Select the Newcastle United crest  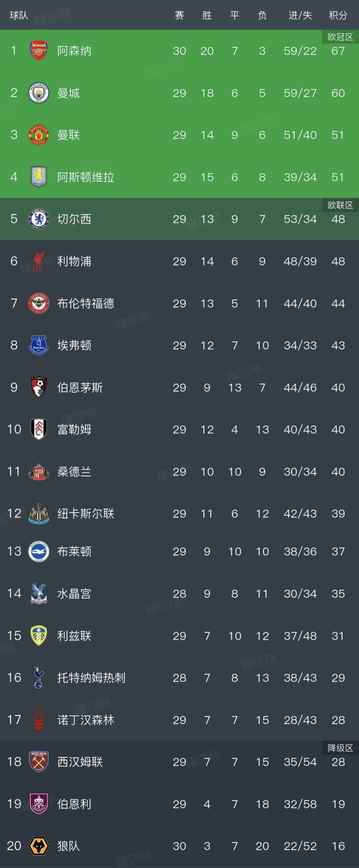pyautogui.click(x=38, y=514)
